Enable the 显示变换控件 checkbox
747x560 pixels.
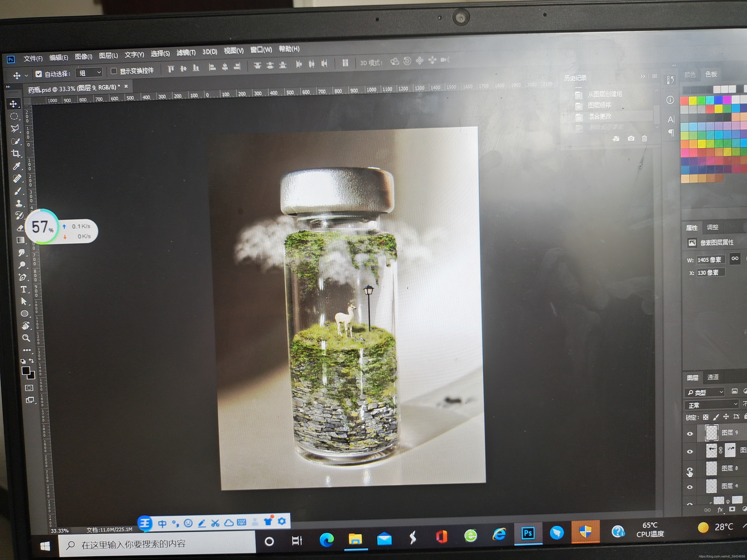[114, 71]
